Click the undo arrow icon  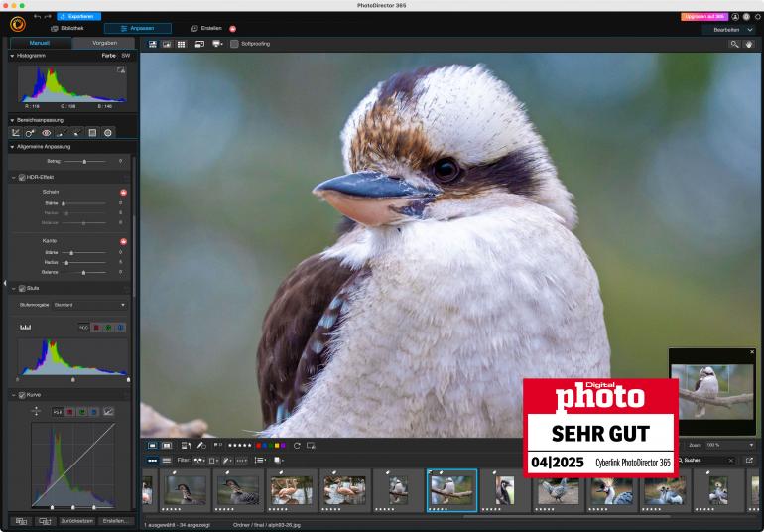[37, 16]
